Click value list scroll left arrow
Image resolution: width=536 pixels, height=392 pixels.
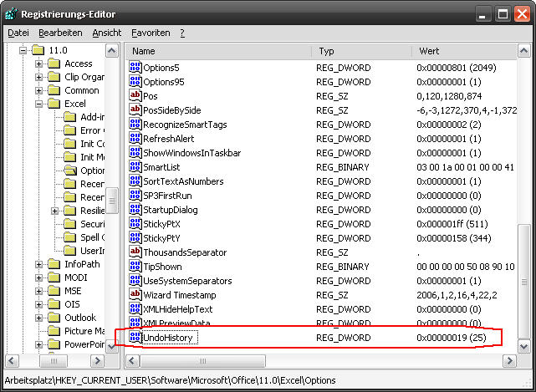coord(133,360)
